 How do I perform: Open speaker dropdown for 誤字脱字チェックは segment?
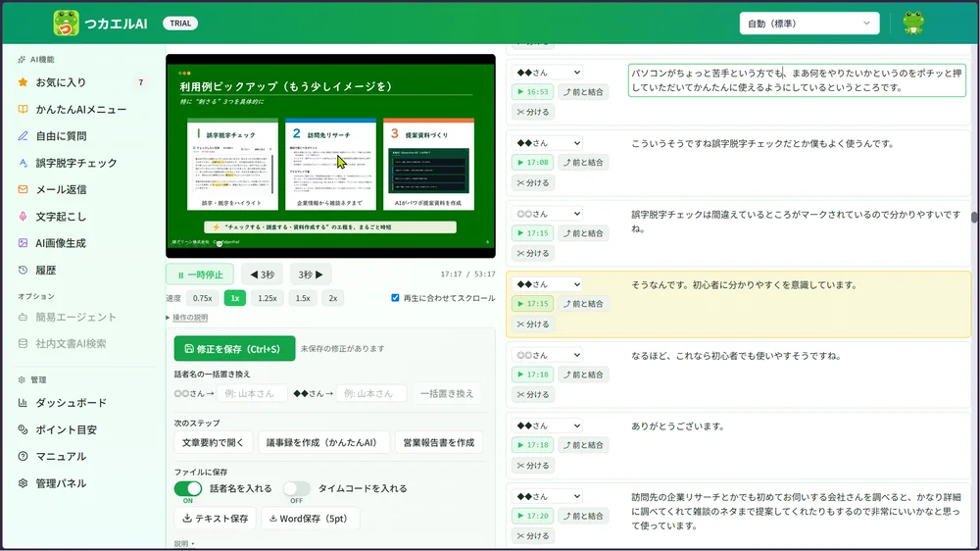pyautogui.click(x=548, y=214)
